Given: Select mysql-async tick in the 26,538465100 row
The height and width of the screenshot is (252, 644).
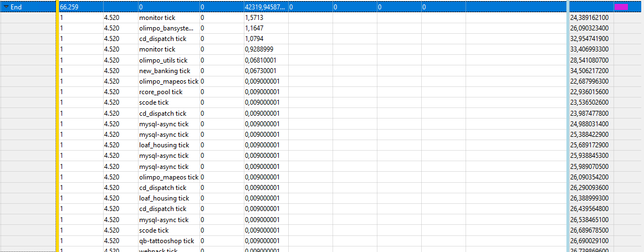Looking at the screenshot, I should point(164,219).
